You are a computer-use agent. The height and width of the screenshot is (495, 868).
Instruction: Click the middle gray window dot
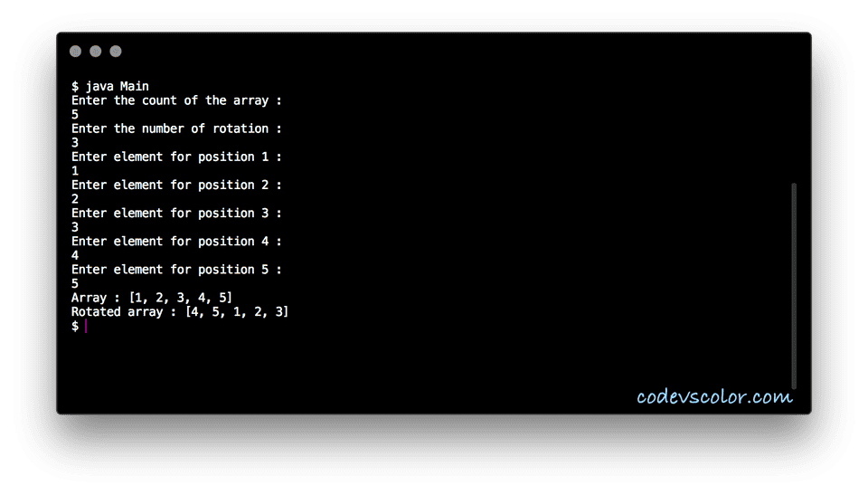click(95, 52)
